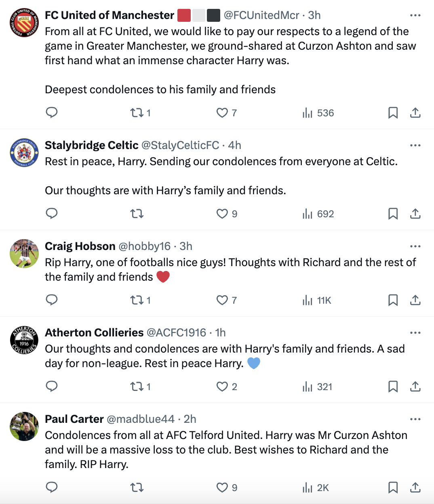Like the Atherton Collieries tweet

pos(222,386)
